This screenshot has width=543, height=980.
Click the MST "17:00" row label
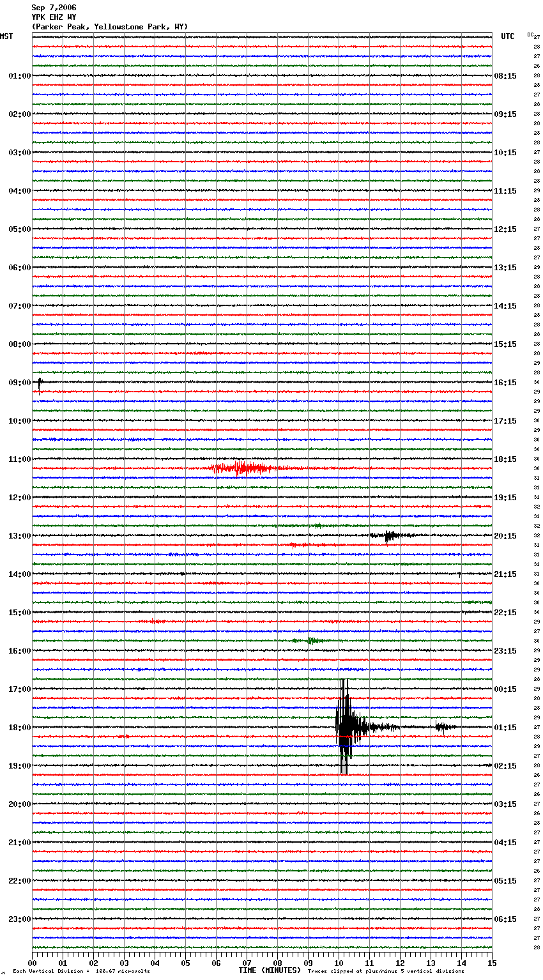(20, 689)
